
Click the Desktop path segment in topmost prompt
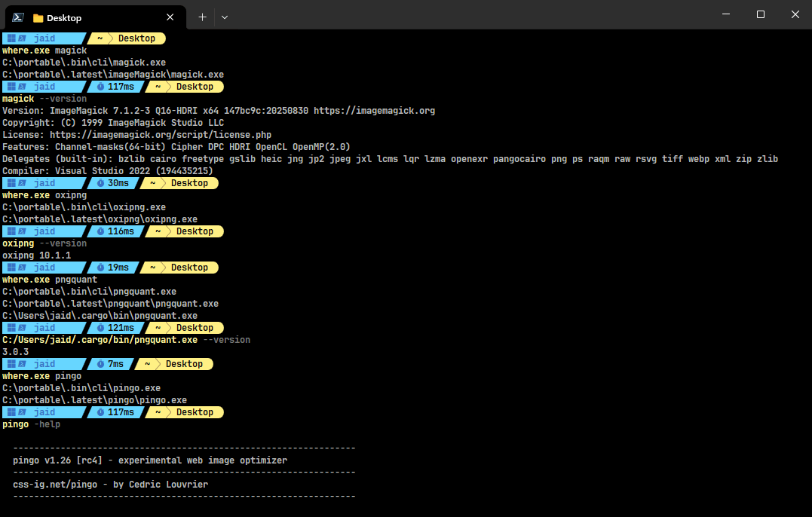click(x=136, y=38)
